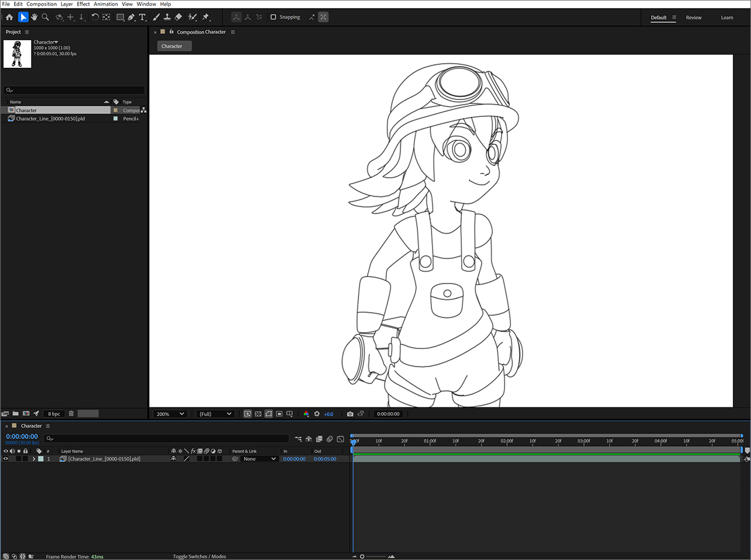Open Show Channel and Color Management icon
The image size is (751, 560).
(x=306, y=414)
